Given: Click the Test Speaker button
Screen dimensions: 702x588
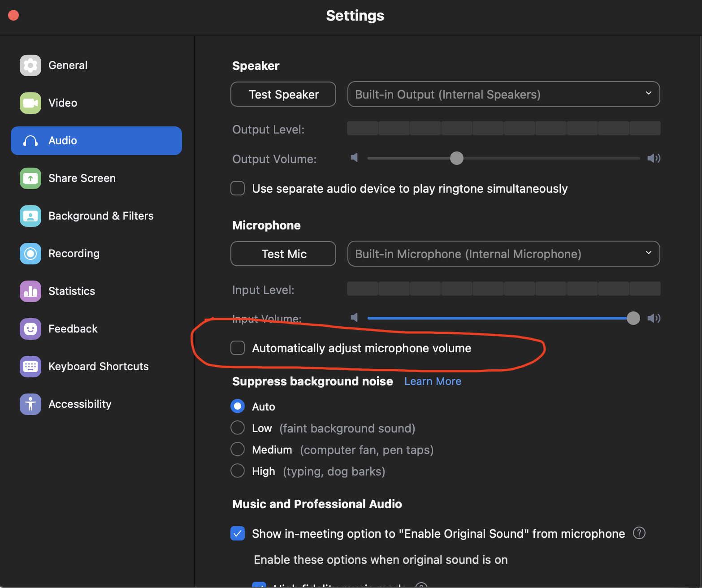Looking at the screenshot, I should [283, 94].
